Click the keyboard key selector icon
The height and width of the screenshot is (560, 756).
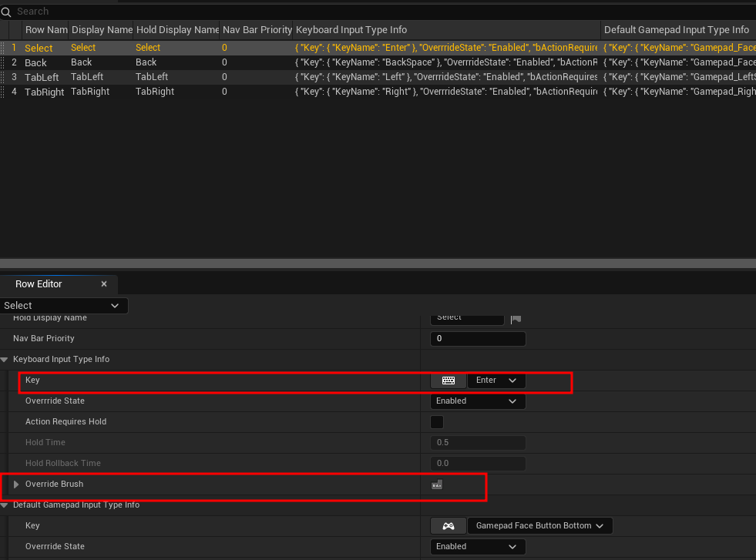pos(448,381)
